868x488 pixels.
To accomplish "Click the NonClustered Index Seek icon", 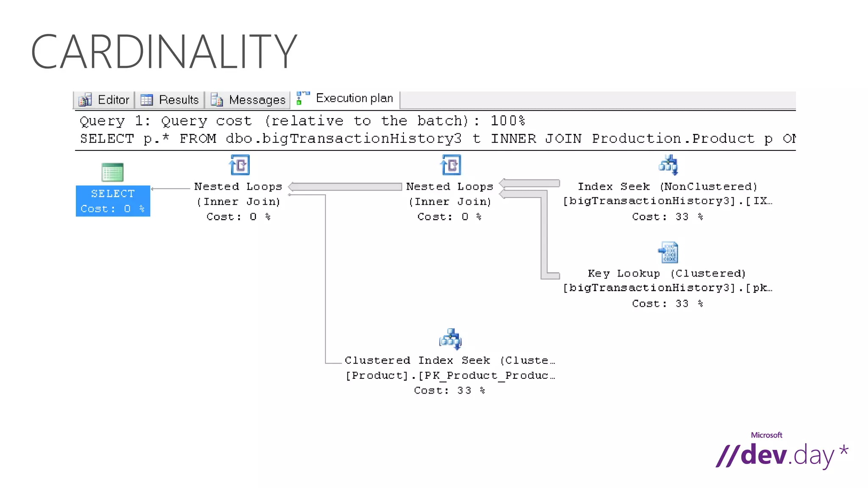I will pos(668,165).
